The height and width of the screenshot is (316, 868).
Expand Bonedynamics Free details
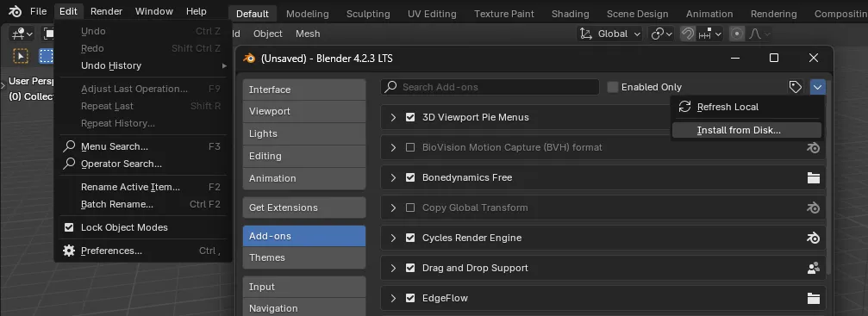(x=393, y=177)
